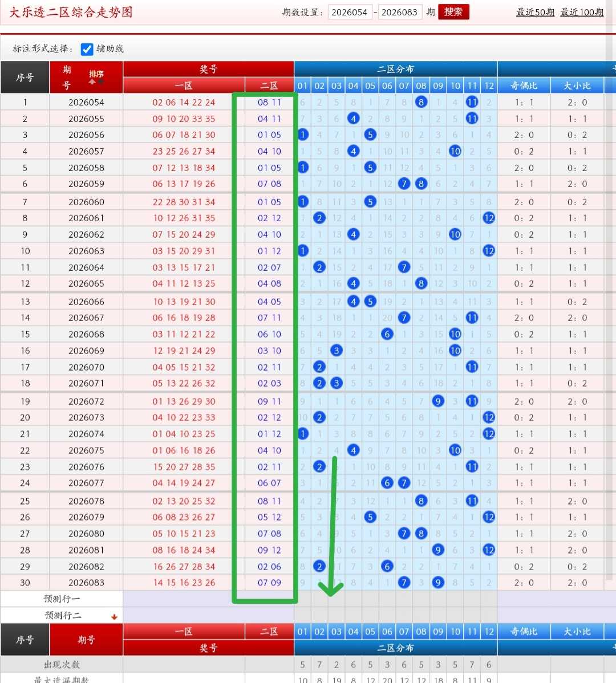616x683 pixels.
Task: Open the 最近50期 link
Action: click(535, 12)
